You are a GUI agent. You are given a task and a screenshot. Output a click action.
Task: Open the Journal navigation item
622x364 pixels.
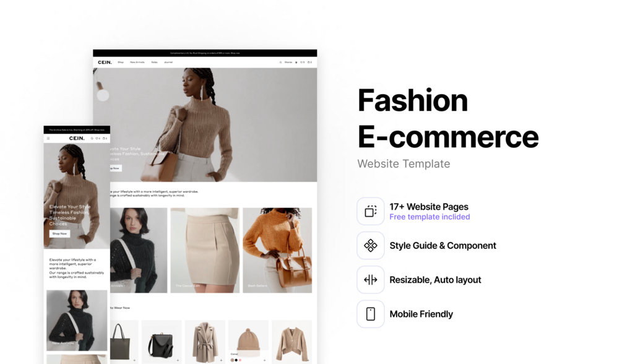(168, 63)
